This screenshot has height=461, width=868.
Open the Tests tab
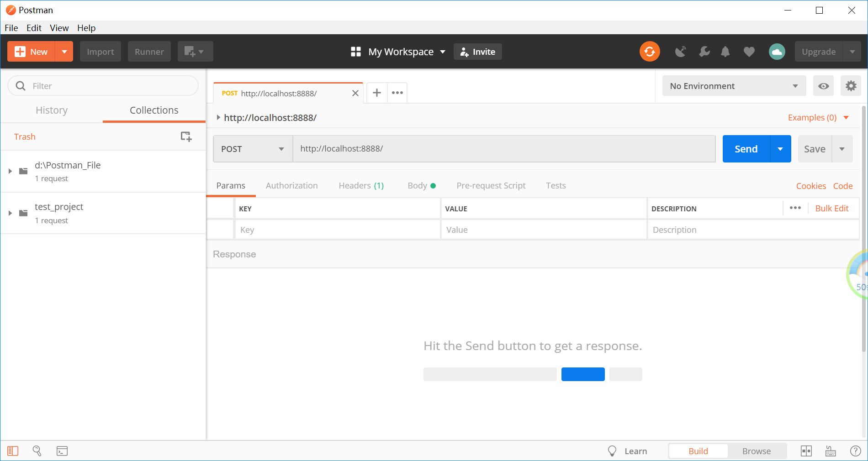(556, 185)
